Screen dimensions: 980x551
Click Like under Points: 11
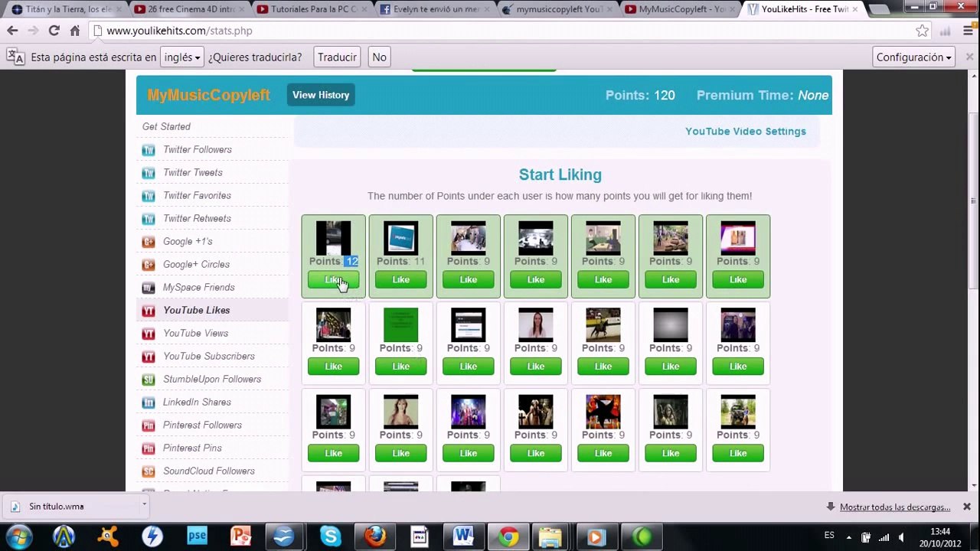pos(400,280)
